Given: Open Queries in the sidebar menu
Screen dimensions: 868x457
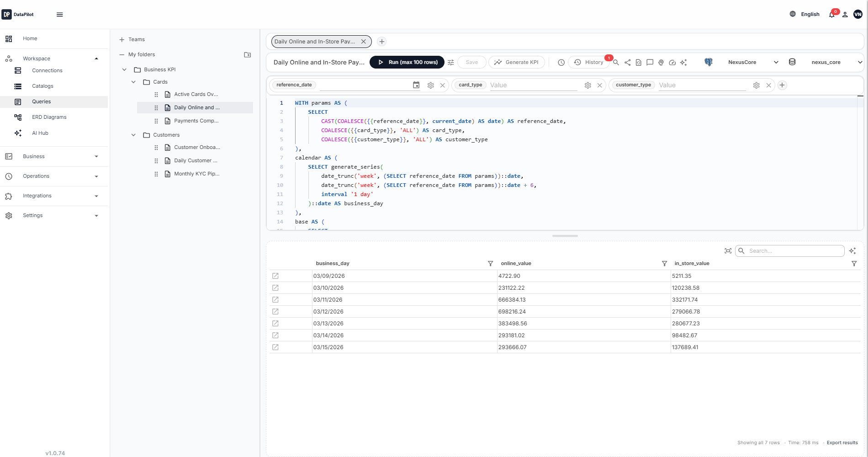Looking at the screenshot, I should 42,101.
